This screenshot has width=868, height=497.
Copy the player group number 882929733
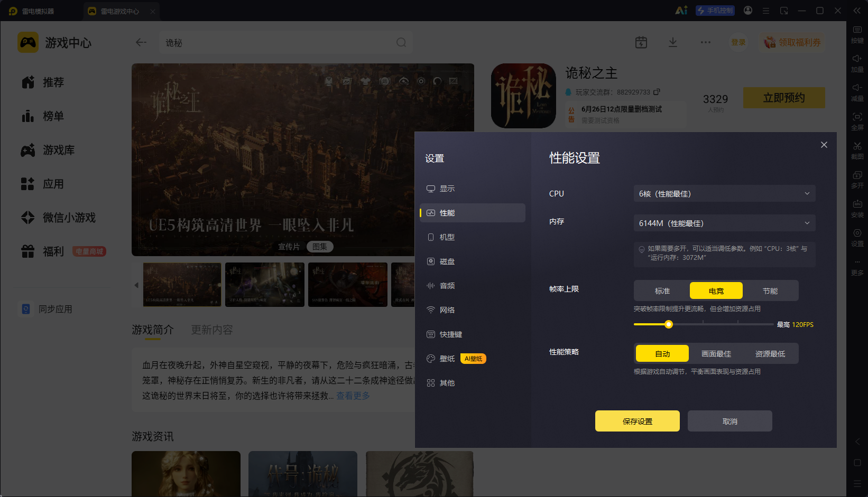657,92
